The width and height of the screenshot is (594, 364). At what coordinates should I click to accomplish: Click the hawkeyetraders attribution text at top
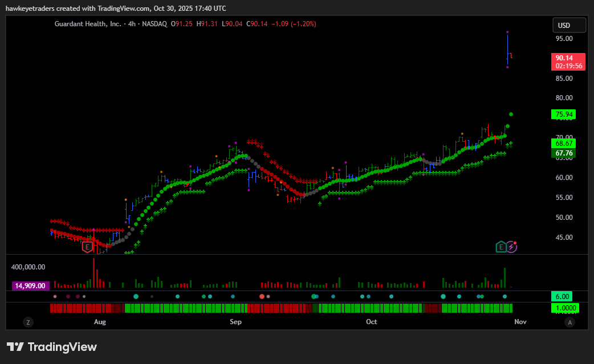pyautogui.click(x=116, y=9)
